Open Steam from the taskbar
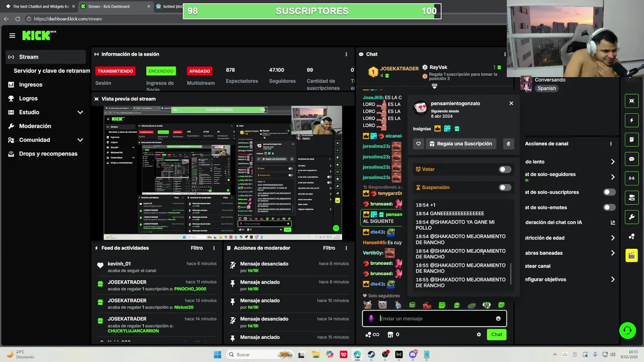644x362 pixels. pos(371,354)
